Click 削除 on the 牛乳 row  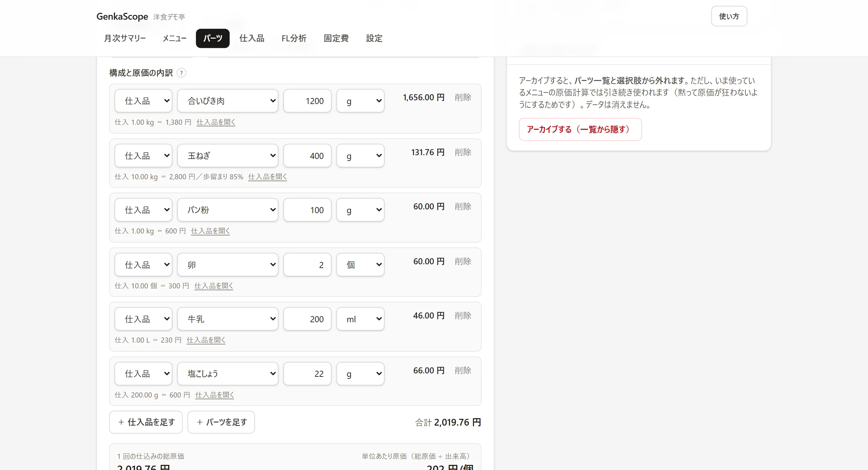point(463,316)
